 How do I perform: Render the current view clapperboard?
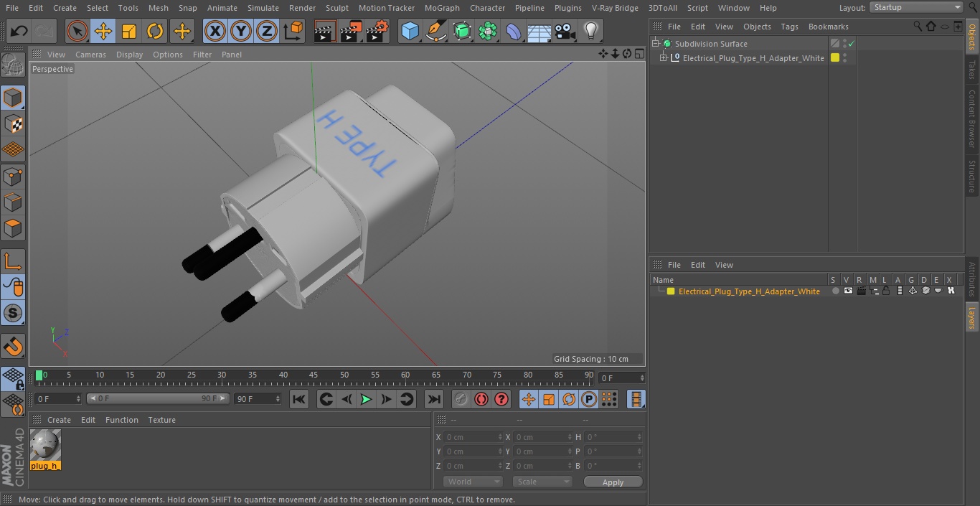(325, 32)
